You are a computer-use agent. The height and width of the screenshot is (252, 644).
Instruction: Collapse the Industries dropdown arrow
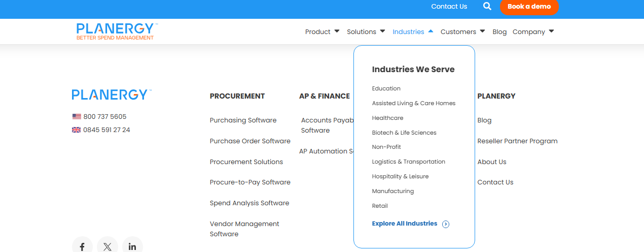pos(431,31)
